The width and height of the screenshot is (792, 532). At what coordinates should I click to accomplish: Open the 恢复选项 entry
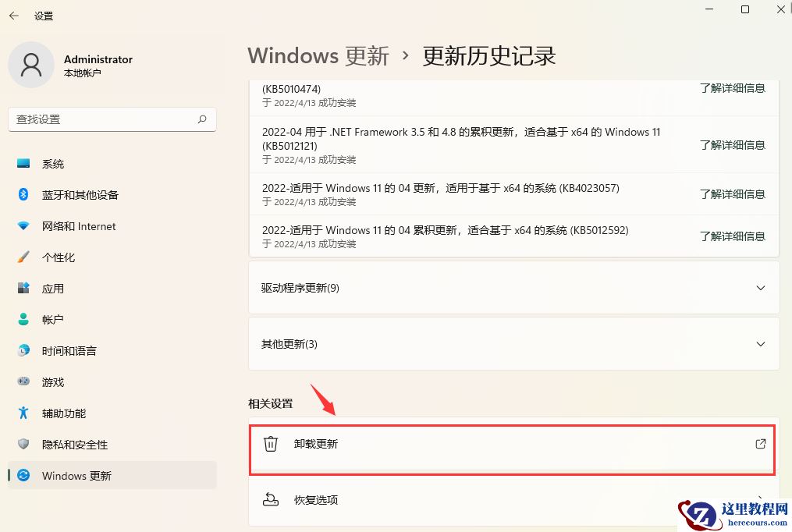[316, 501]
